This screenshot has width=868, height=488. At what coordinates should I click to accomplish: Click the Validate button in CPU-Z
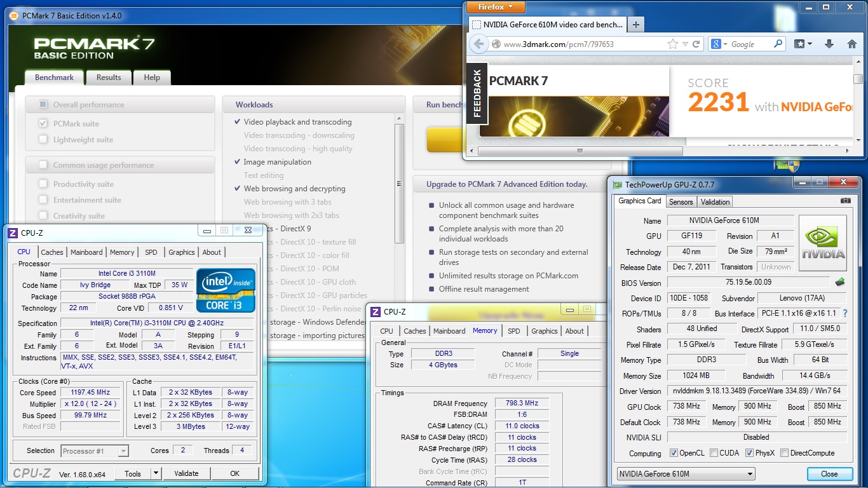[186, 473]
